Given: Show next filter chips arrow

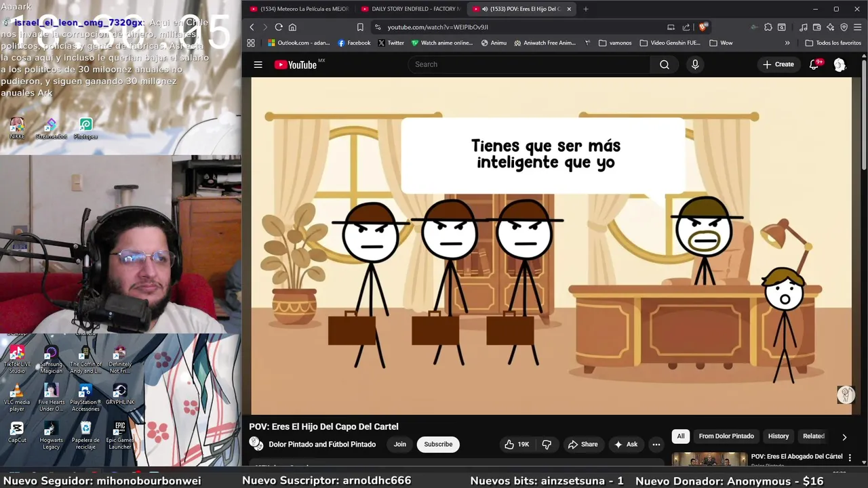Looking at the screenshot, I should pyautogui.click(x=844, y=437).
